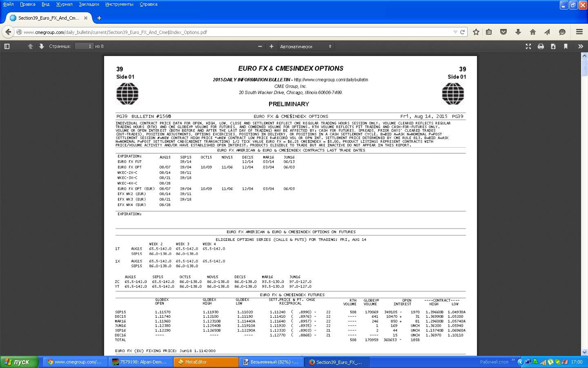Zoom in on the PDF
The height and width of the screenshot is (368, 588).
click(x=272, y=46)
